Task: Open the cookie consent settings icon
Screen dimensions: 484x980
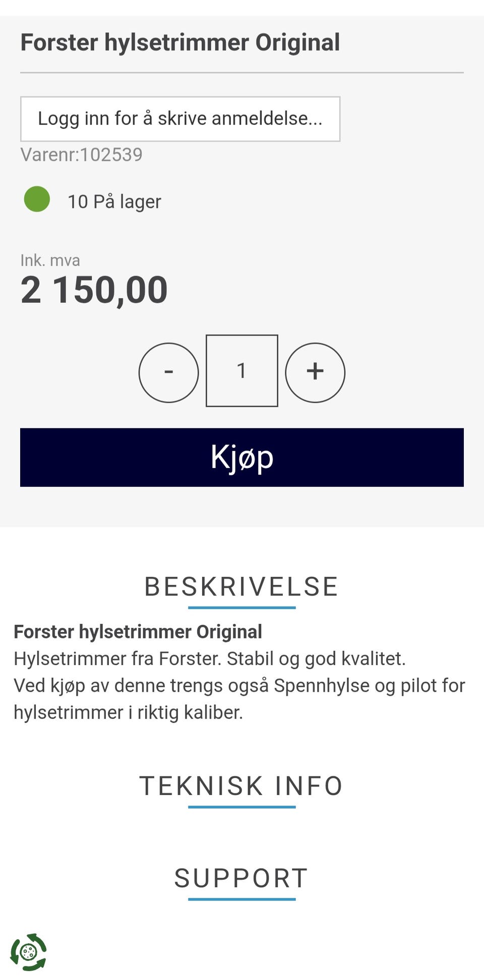Action: click(x=28, y=952)
